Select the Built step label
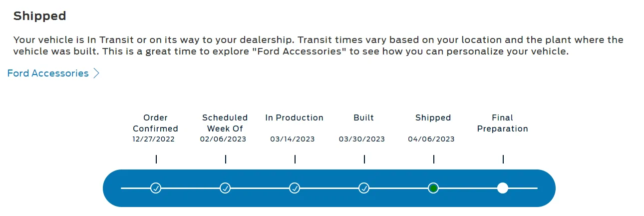644x216 pixels. pos(364,117)
